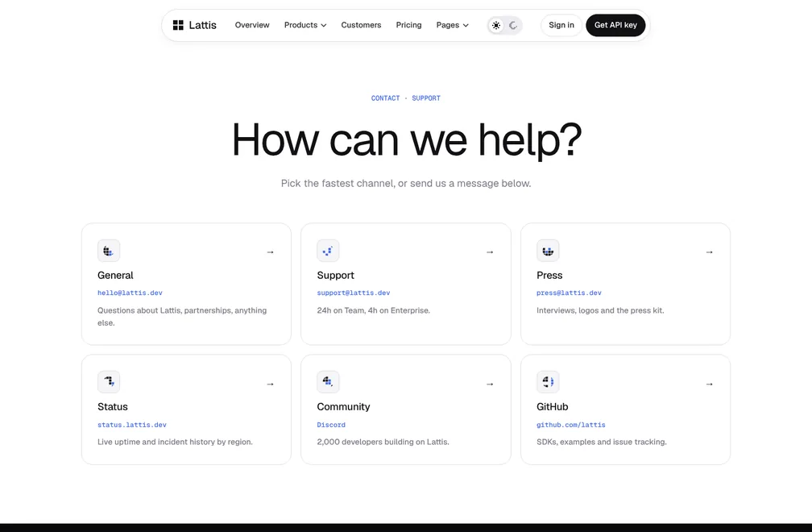Select the General card title
The height and width of the screenshot is (532, 812).
tap(115, 275)
